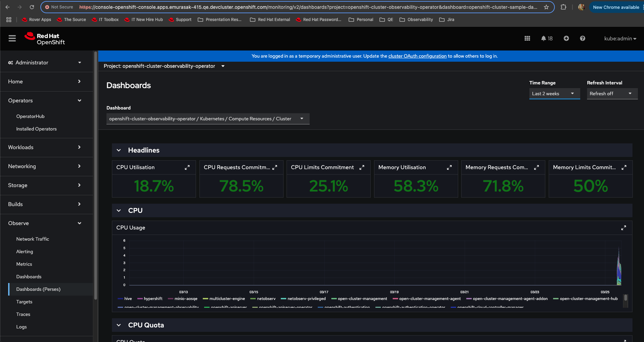The image size is (644, 342).
Task: Open the help question mark menu
Action: [582, 39]
